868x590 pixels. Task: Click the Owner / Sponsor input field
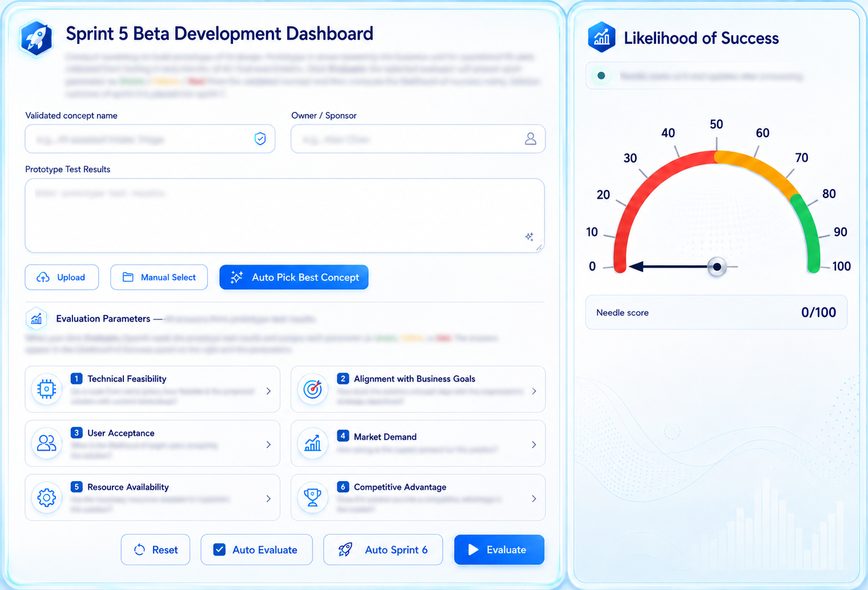coord(418,139)
